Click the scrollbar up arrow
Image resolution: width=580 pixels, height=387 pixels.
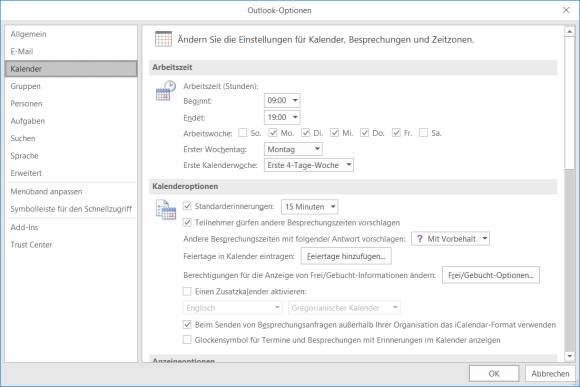pyautogui.click(x=569, y=32)
